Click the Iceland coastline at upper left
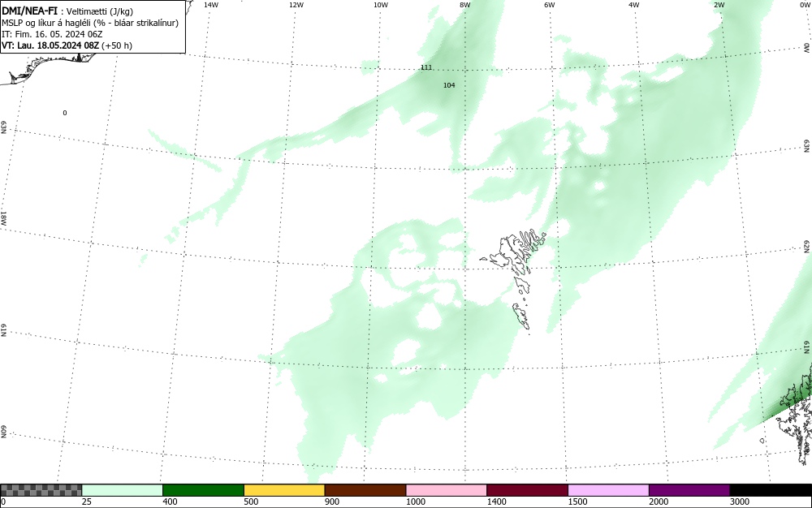The image size is (812, 508). coord(46,67)
